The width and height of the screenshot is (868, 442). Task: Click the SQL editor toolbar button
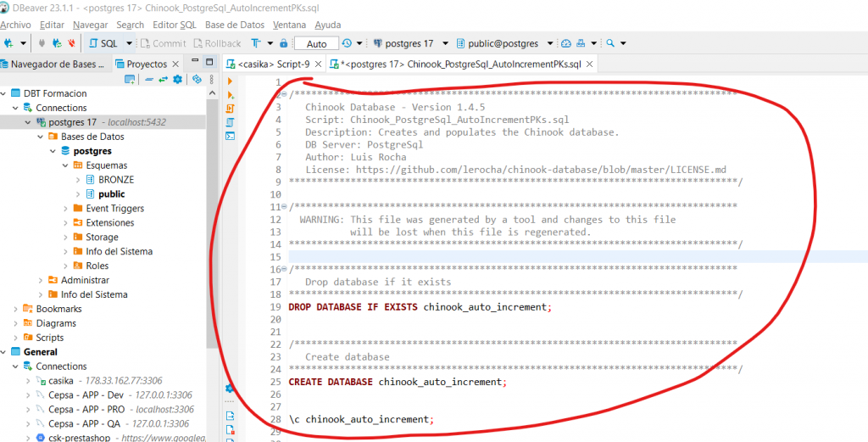tap(104, 43)
